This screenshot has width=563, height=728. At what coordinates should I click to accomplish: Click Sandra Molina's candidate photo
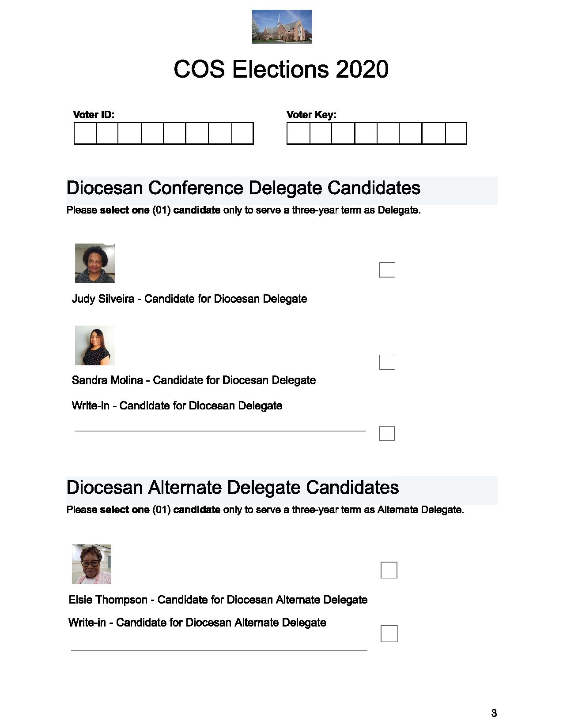(95, 345)
